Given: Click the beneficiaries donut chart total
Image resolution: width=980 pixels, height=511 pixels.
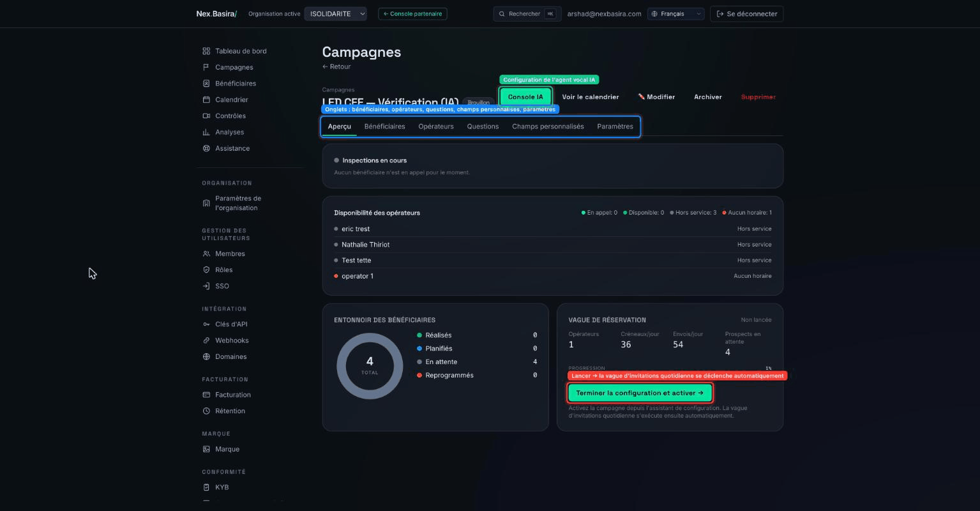Looking at the screenshot, I should pyautogui.click(x=370, y=366).
